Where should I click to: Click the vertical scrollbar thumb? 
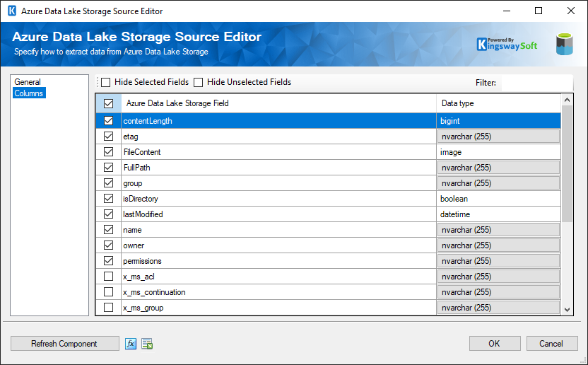point(567,163)
